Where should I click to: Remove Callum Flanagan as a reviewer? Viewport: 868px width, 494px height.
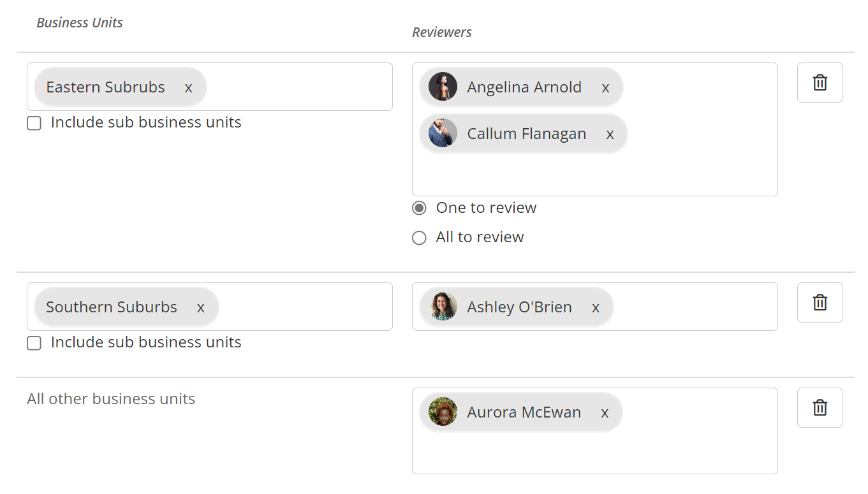610,134
